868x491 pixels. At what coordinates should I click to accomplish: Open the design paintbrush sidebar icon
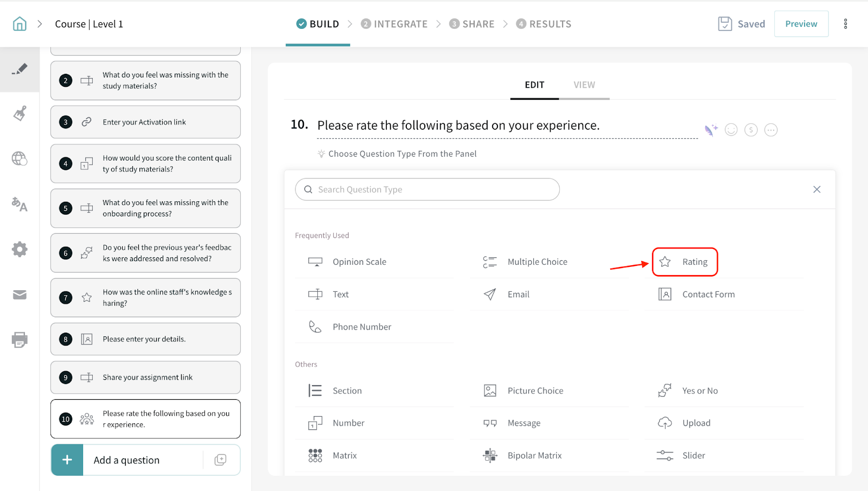pyautogui.click(x=20, y=113)
